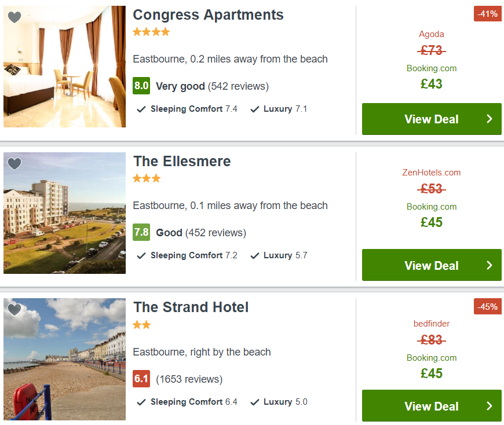The width and height of the screenshot is (504, 425).
Task: Click Congress Apartments four-star rating
Action: [151, 32]
